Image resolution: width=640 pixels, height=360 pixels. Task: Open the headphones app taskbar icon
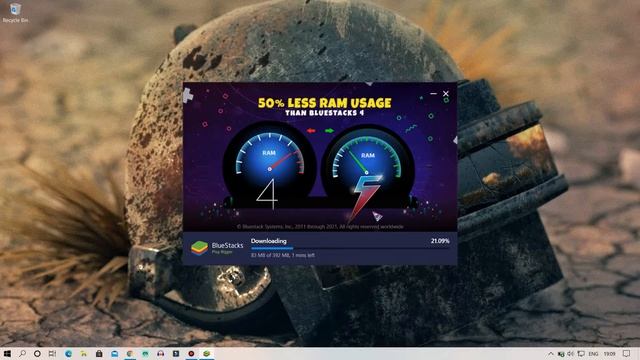click(x=160, y=354)
